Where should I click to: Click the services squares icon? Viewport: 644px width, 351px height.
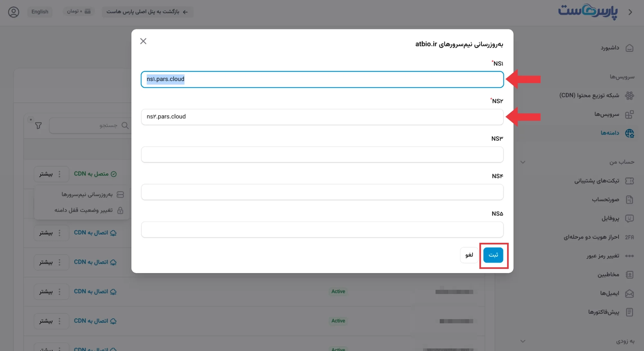pyautogui.click(x=630, y=114)
